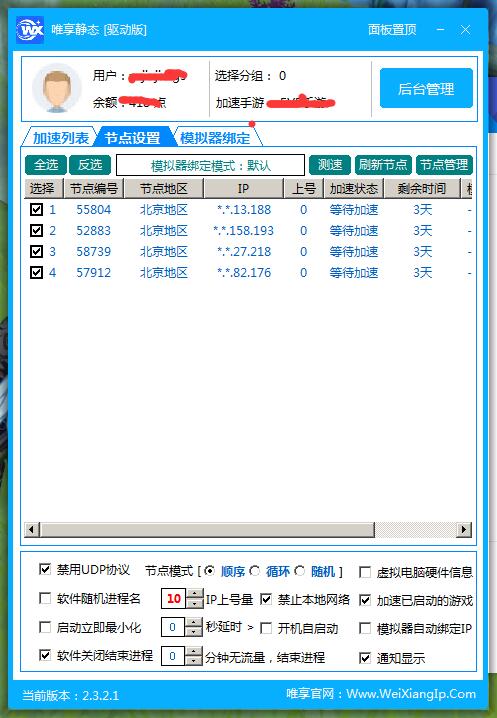Select node number 57912 cell
497x718 pixels.
pos(93,273)
